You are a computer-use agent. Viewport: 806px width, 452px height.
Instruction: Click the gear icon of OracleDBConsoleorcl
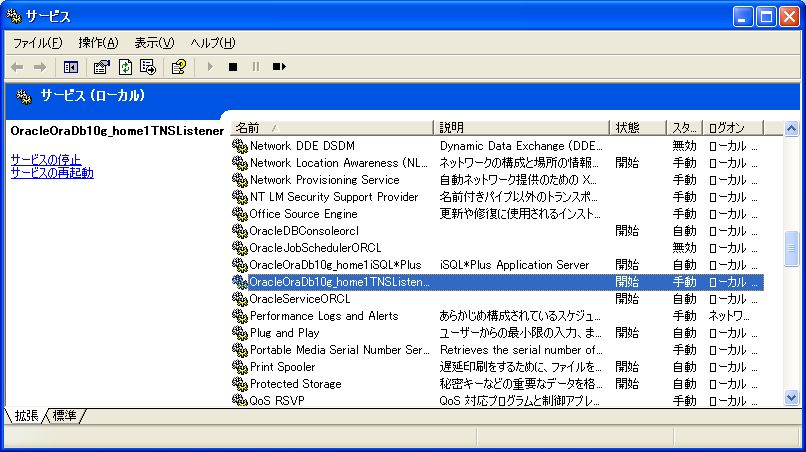click(x=240, y=231)
